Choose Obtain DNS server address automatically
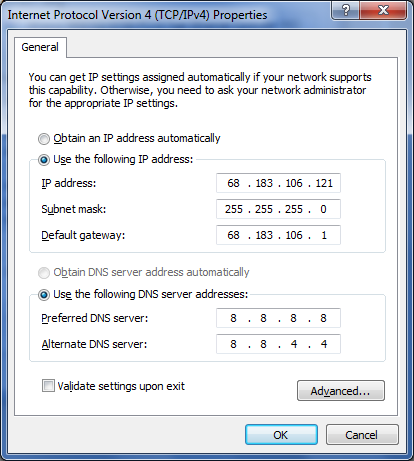This screenshot has height=461, width=414. [44, 273]
